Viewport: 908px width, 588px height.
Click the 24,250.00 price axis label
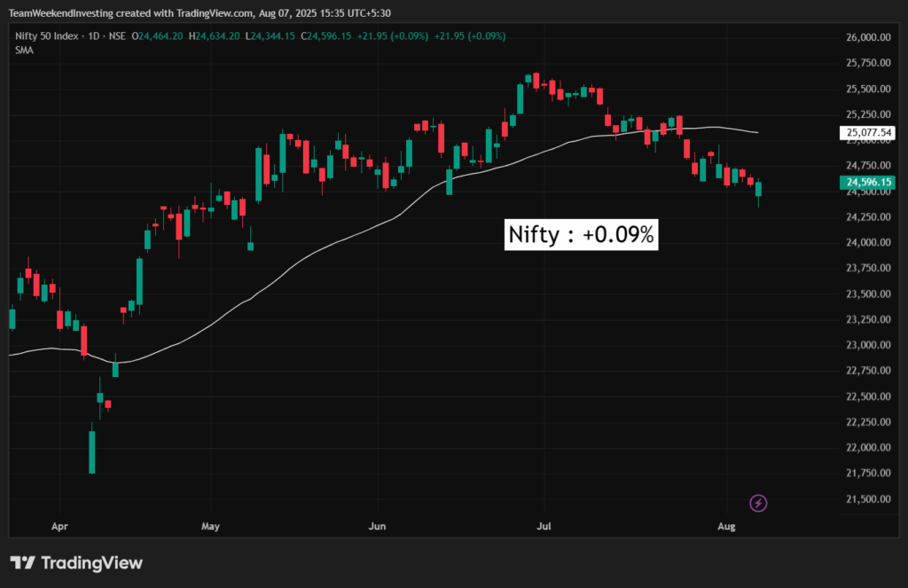pyautogui.click(x=868, y=216)
